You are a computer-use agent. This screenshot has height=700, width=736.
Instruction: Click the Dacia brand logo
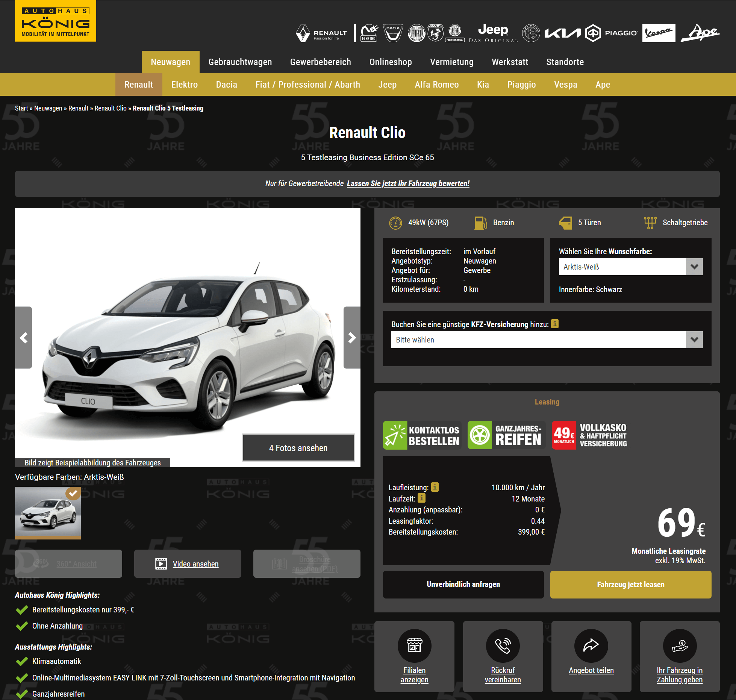pyautogui.click(x=393, y=33)
